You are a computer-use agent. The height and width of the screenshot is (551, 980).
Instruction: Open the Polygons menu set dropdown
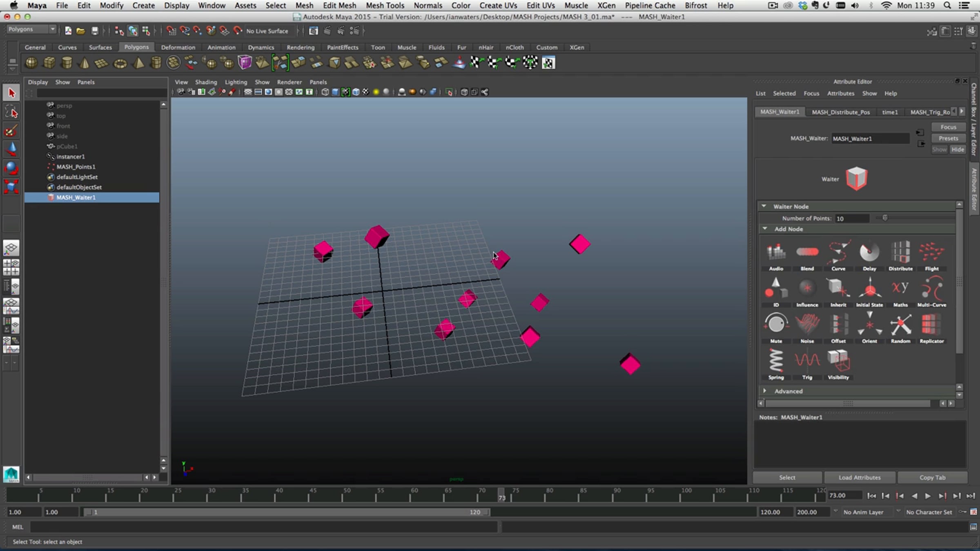[31, 29]
